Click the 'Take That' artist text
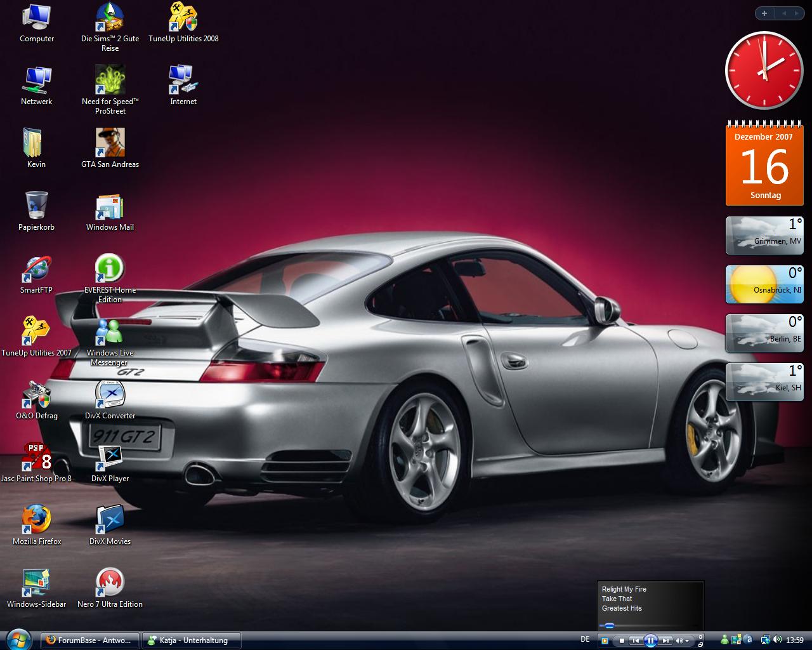Image resolution: width=812 pixels, height=650 pixels. (617, 599)
